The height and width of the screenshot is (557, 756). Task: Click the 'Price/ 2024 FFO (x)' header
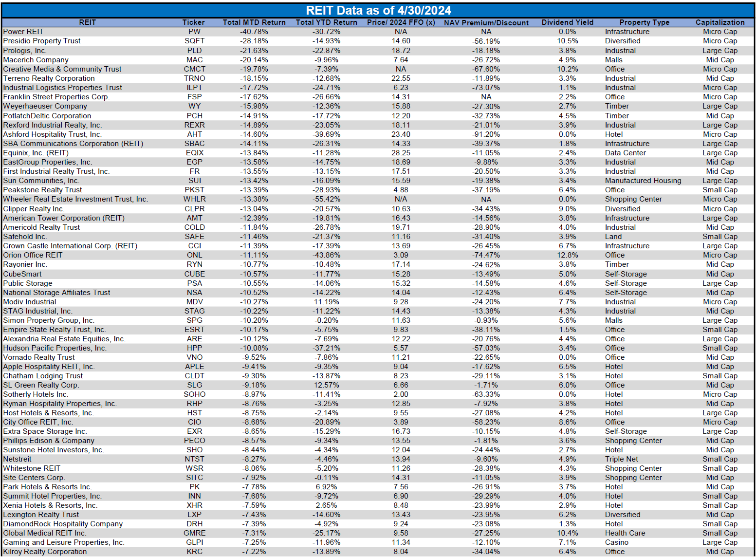[x=401, y=22]
